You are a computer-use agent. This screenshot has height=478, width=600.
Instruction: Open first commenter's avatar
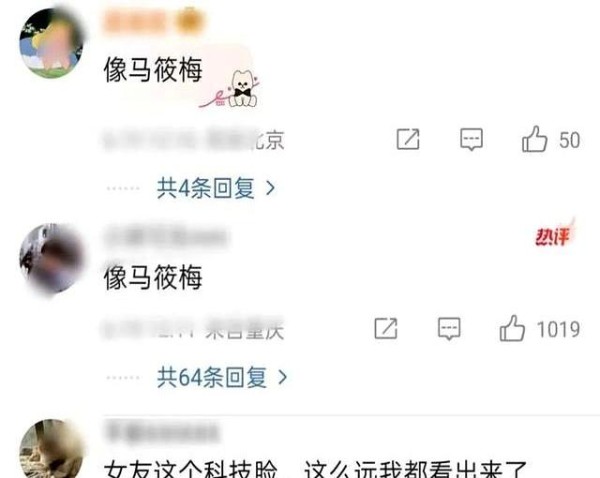pyautogui.click(x=52, y=43)
